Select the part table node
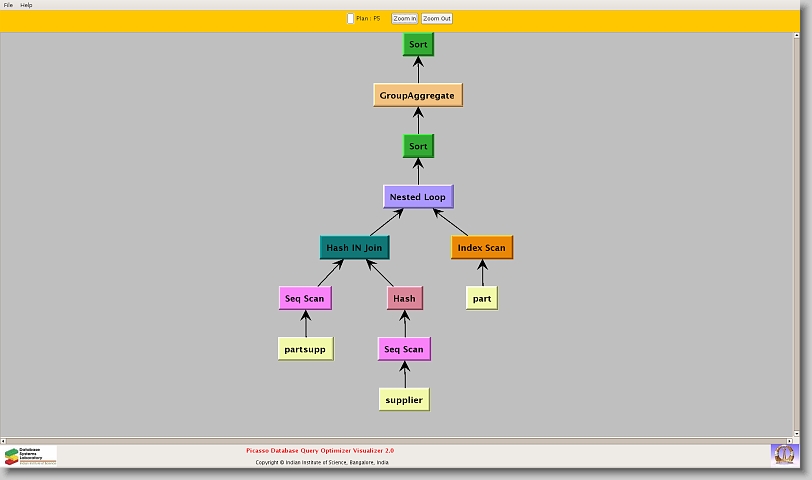The width and height of the screenshot is (812, 480). point(482,298)
